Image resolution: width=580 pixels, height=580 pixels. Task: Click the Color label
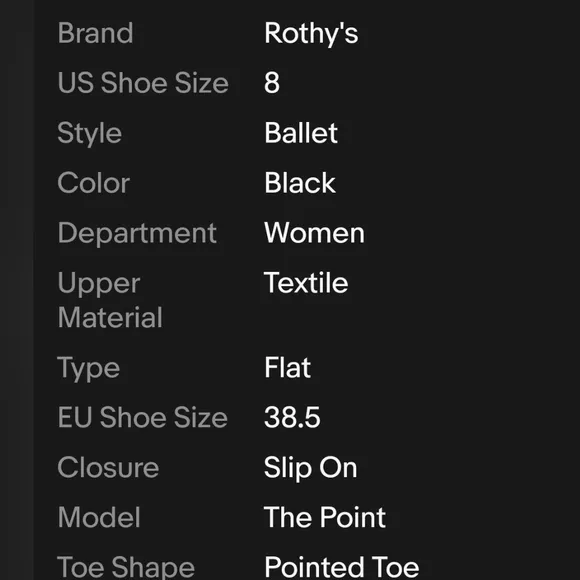point(94,183)
